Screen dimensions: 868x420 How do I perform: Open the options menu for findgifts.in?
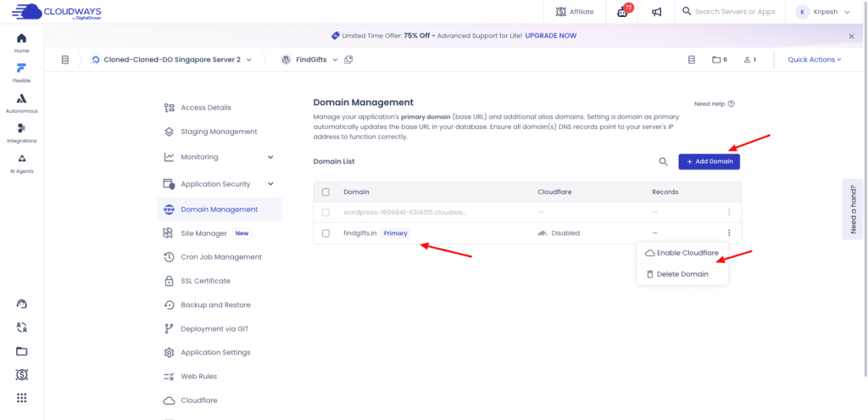pos(729,233)
